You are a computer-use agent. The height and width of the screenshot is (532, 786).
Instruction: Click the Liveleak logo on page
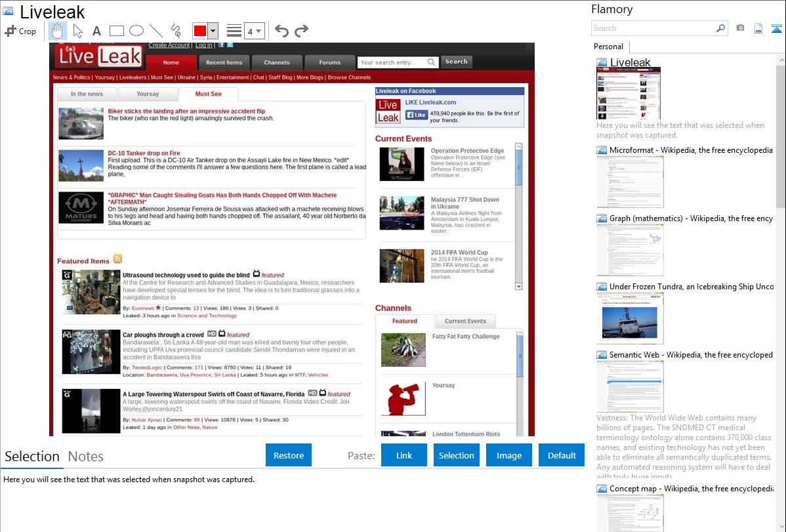click(x=100, y=56)
